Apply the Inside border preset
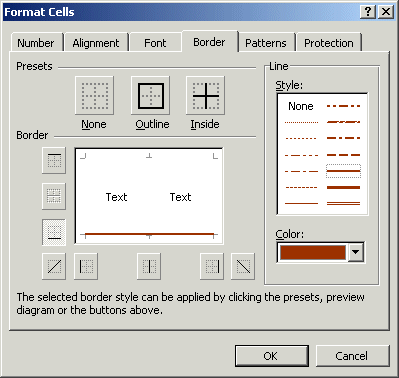This screenshot has height=378, width=399. 206,96
